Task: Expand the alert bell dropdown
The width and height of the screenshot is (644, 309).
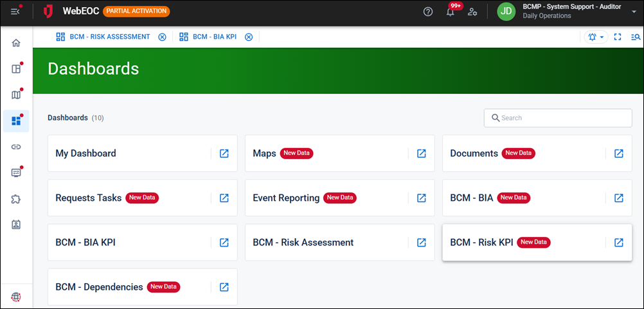Action: click(596, 37)
